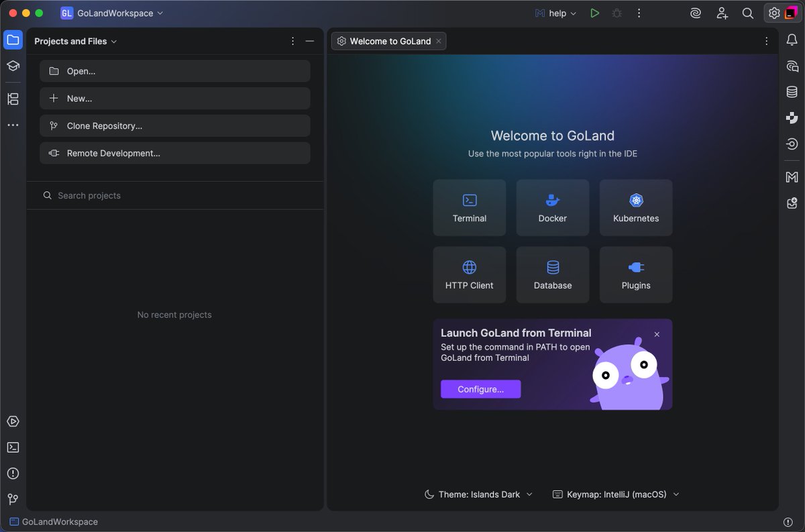
Task: Click the Settings gear icon in the toolbar
Action: coord(773,13)
